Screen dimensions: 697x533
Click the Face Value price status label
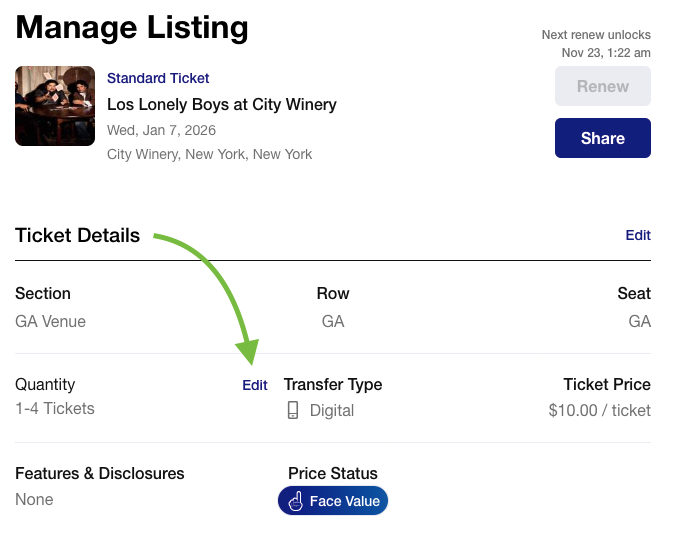click(x=344, y=501)
